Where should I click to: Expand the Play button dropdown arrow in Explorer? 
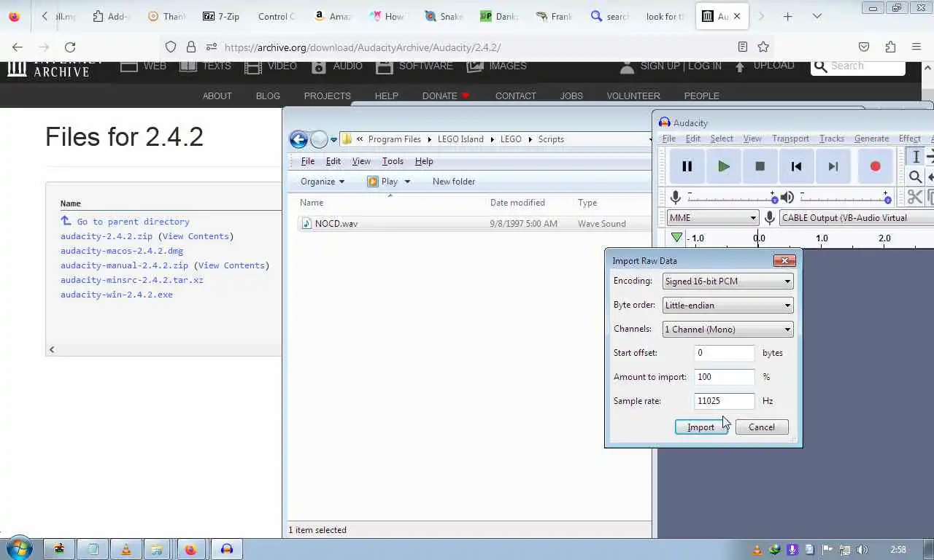(x=407, y=182)
